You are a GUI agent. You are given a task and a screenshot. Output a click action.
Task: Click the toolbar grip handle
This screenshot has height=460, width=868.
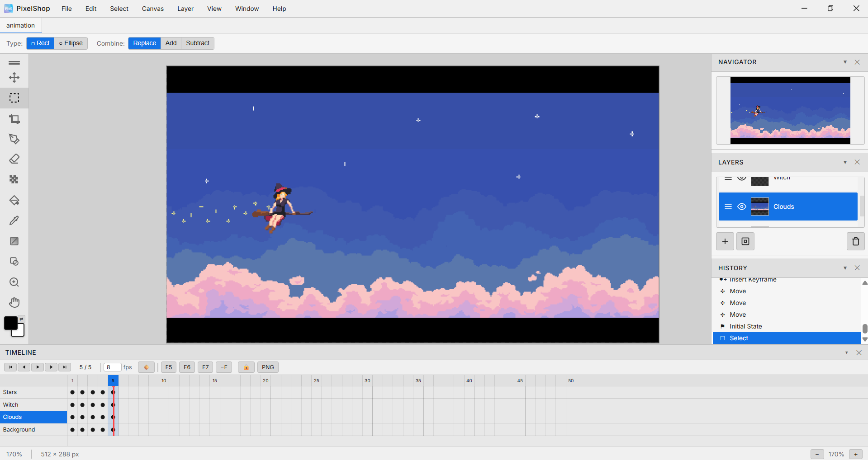[14, 62]
